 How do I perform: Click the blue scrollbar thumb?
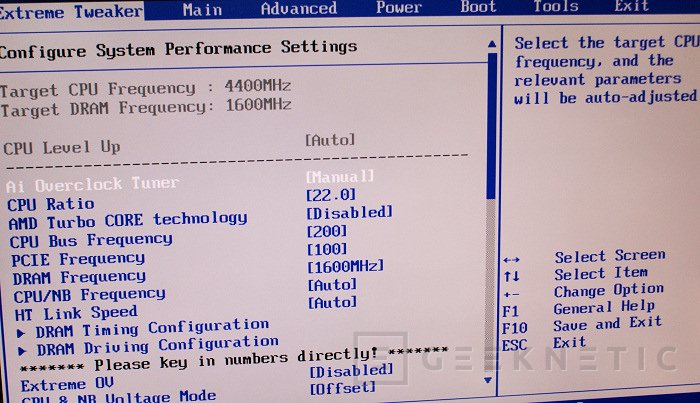[x=491, y=126]
